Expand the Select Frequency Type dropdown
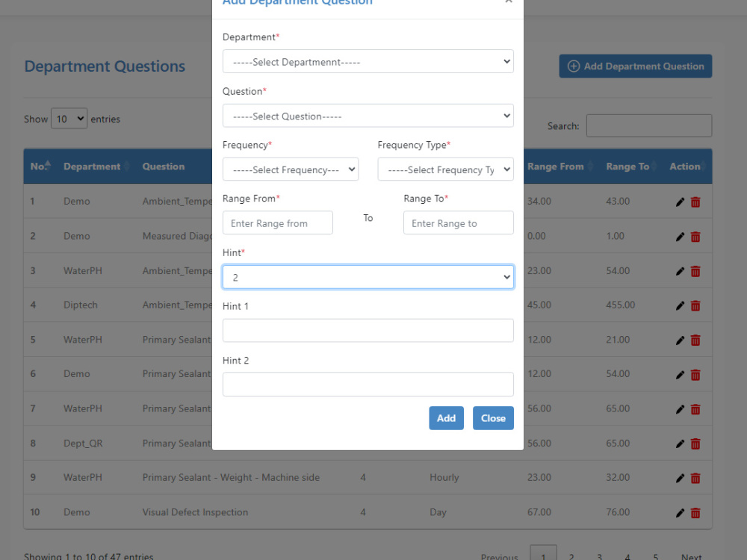Viewport: 747px width, 560px height. (x=445, y=169)
